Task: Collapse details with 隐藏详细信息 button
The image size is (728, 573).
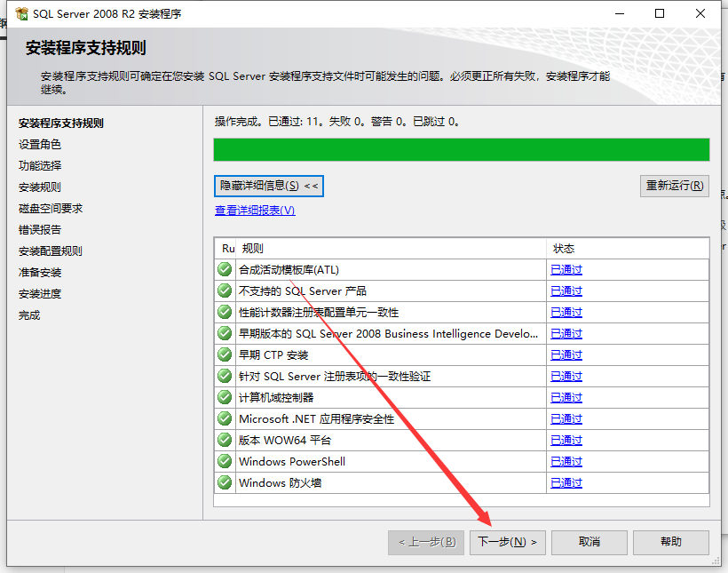Action: pyautogui.click(x=267, y=186)
